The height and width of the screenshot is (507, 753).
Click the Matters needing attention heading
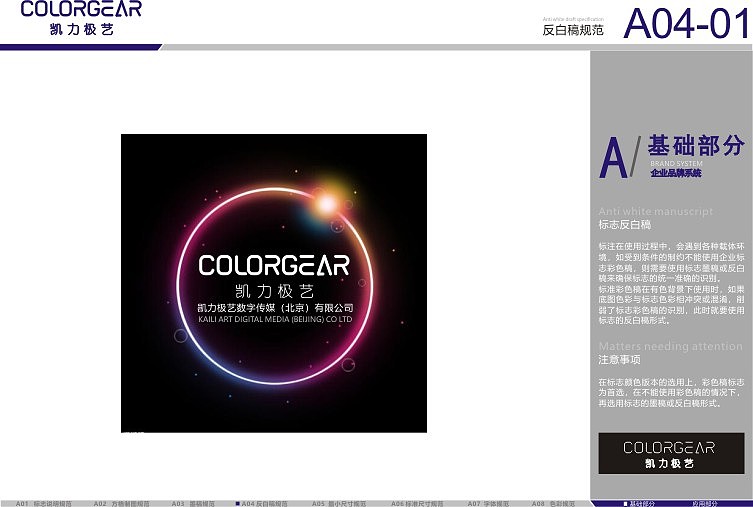670,346
